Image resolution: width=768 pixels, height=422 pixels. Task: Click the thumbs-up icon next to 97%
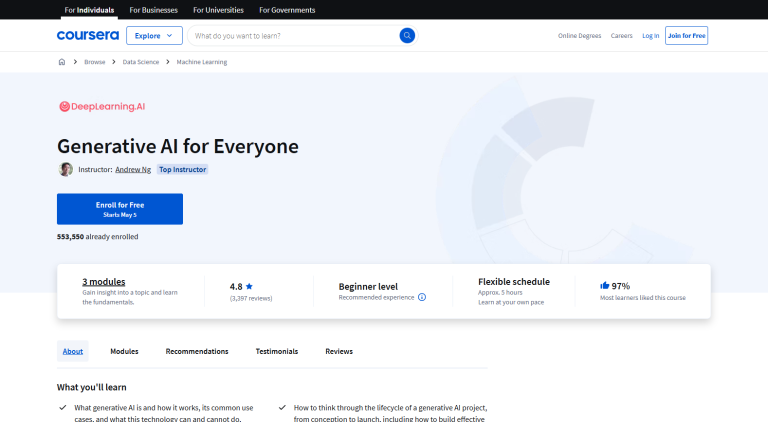coord(604,285)
